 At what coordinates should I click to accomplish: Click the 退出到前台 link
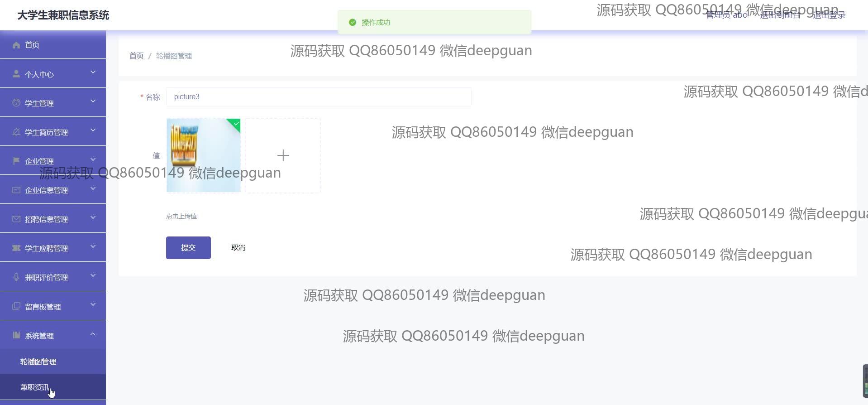(780, 15)
